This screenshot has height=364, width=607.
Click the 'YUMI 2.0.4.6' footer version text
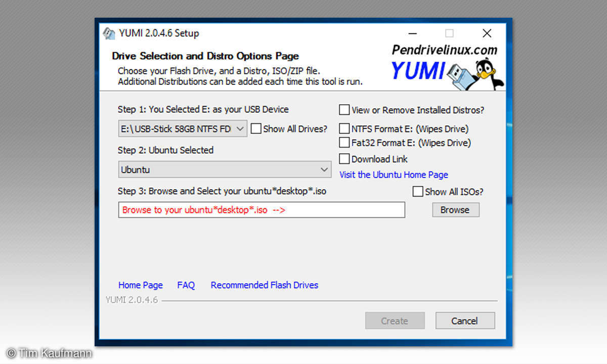tap(132, 300)
